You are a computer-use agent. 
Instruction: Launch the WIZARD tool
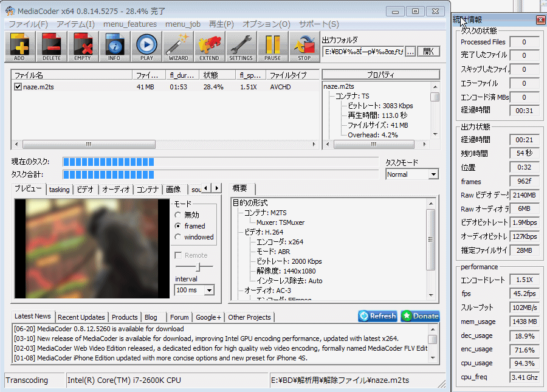(178, 46)
